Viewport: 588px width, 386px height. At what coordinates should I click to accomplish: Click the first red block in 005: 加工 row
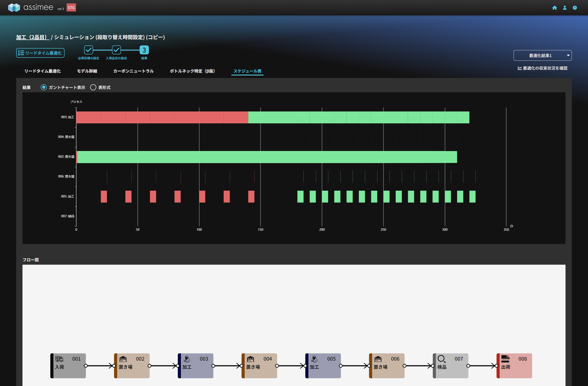[x=104, y=196]
